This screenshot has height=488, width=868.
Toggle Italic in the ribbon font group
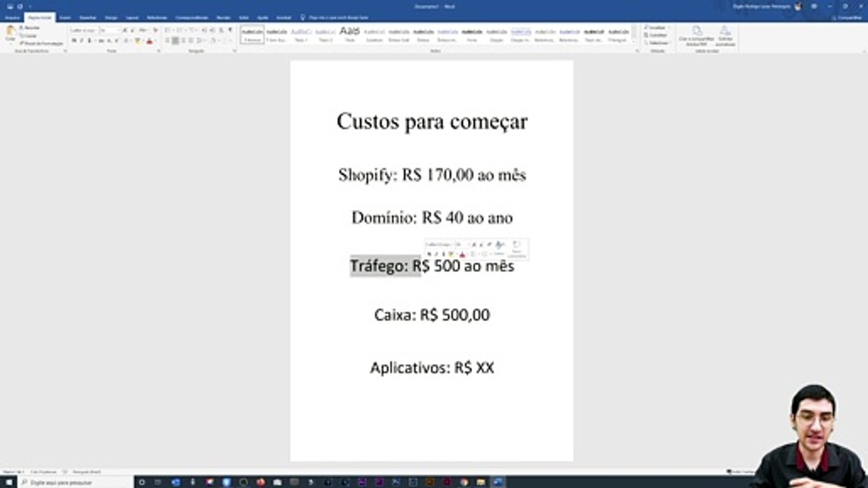tap(81, 41)
